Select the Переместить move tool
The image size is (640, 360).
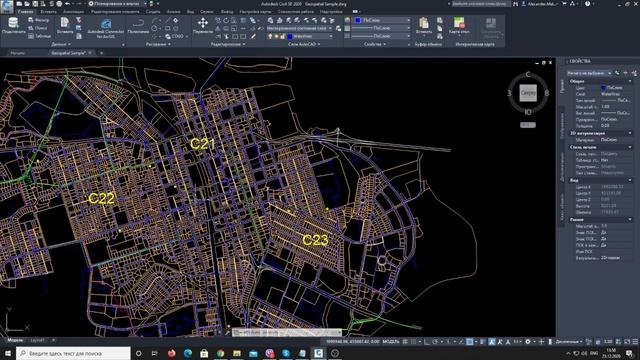click(x=203, y=25)
